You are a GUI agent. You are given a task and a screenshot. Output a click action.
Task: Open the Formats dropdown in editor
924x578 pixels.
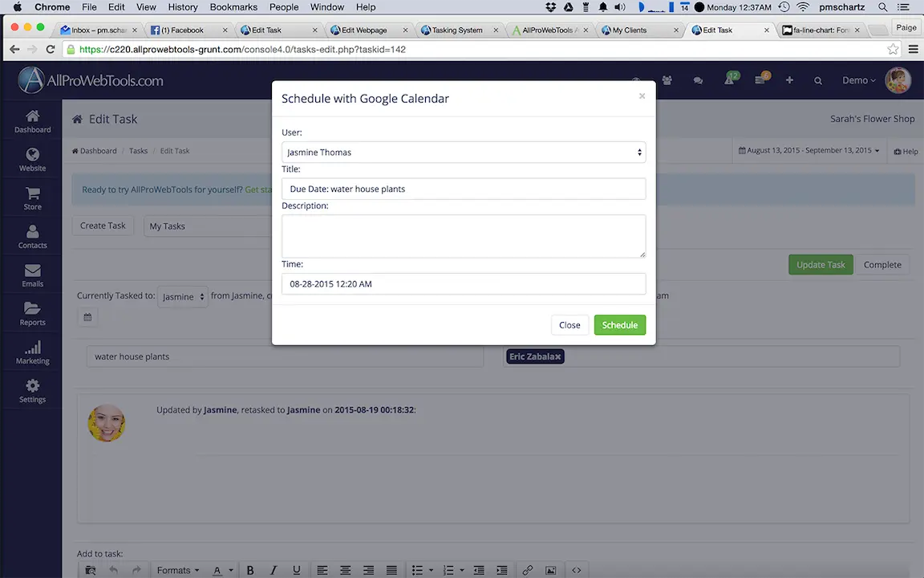pyautogui.click(x=178, y=570)
